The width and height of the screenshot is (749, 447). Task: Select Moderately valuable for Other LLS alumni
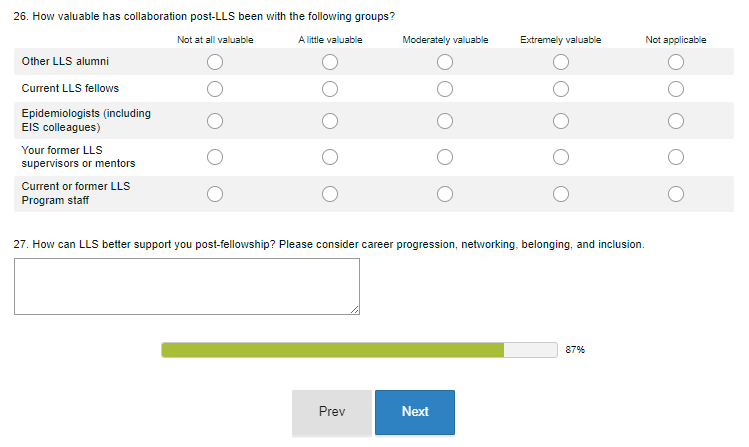(445, 62)
